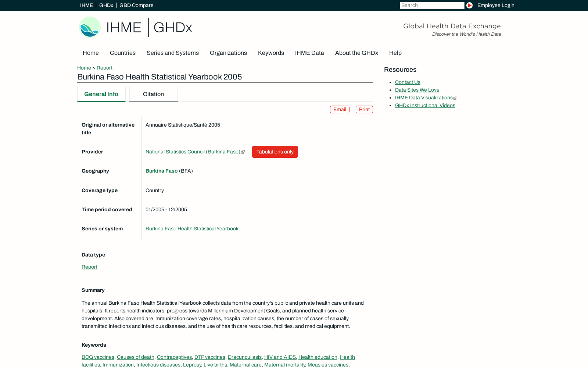The width and height of the screenshot is (588, 368).
Task: Click Home breadcrumb link
Action: coord(84,68)
